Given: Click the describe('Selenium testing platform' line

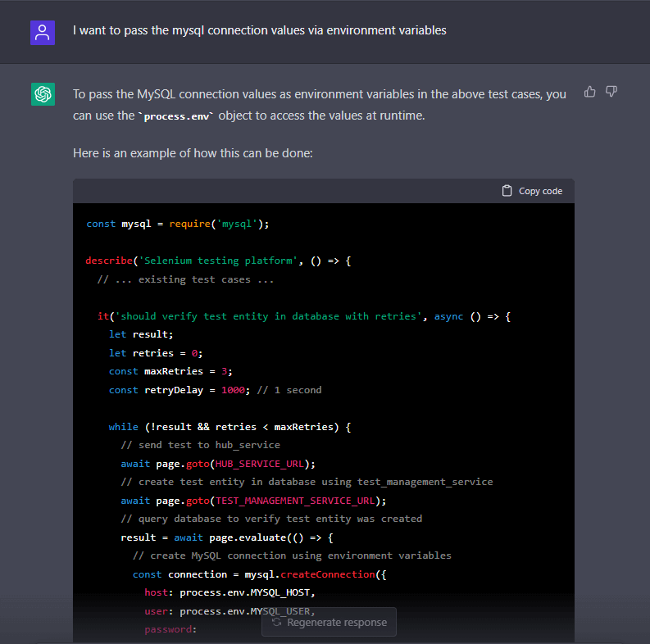Looking at the screenshot, I should tap(218, 261).
